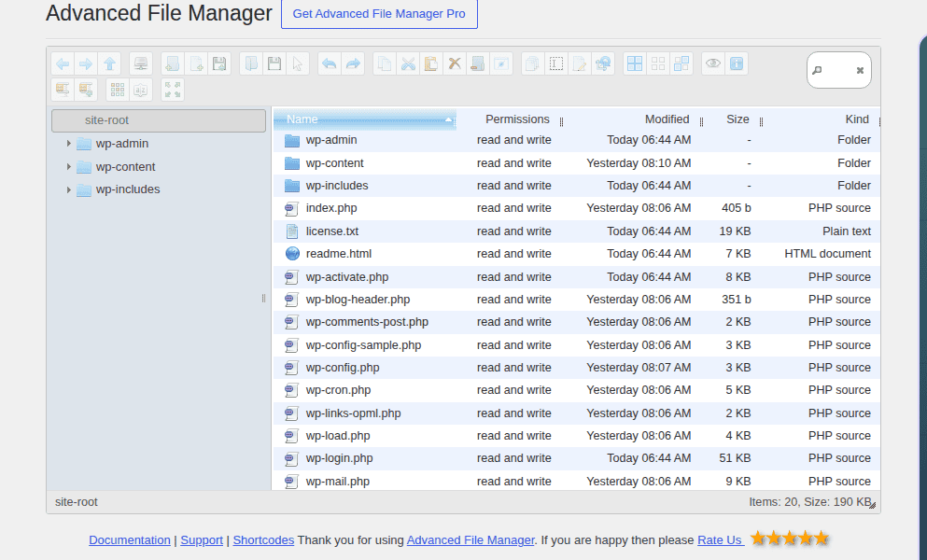927x560 pixels.
Task: Click the hide items icon
Action: point(501,63)
